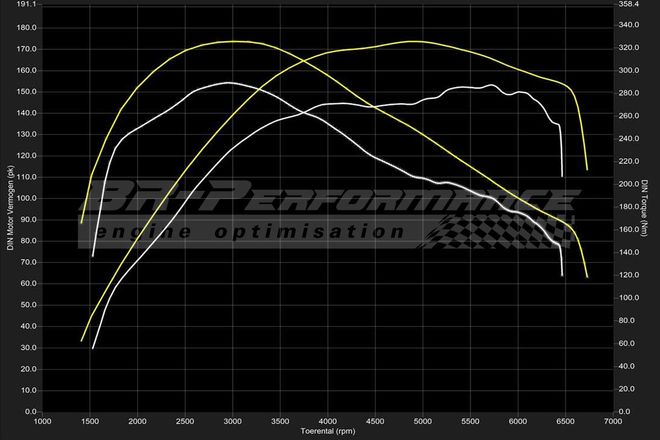This screenshot has width=660, height=440.
Task: Click the 200.0 label on right torque axis
Action: click(x=629, y=184)
